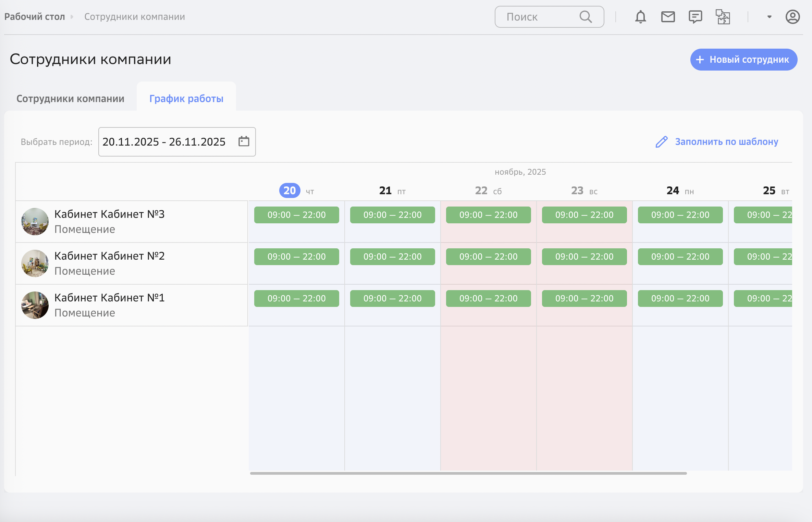Open the date range period field
This screenshot has width=812, height=522.
pos(164,142)
